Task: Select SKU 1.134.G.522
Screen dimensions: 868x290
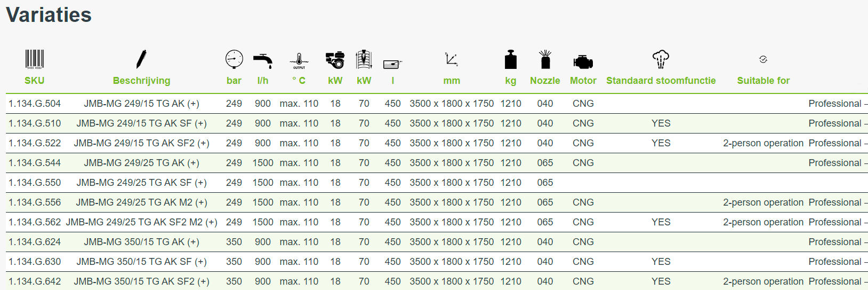Action: pos(35,143)
